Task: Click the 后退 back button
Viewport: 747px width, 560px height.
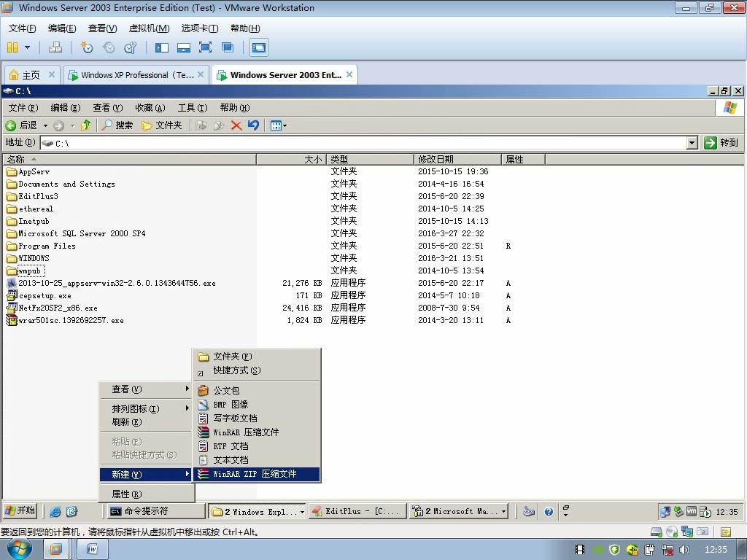Action: (22, 125)
